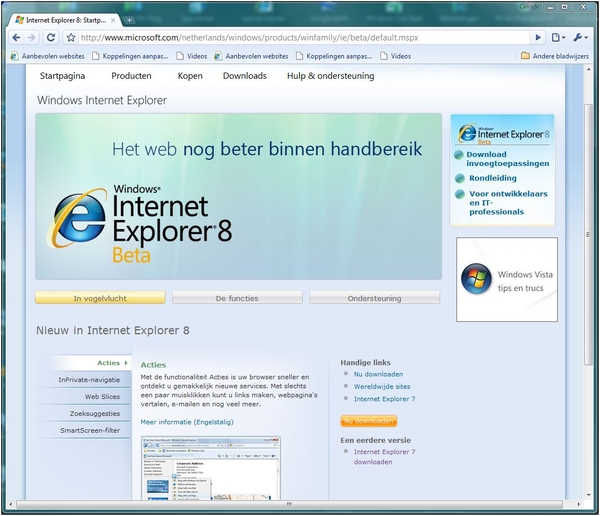
Task: Select Web Slices in feature list
Action: point(102,397)
